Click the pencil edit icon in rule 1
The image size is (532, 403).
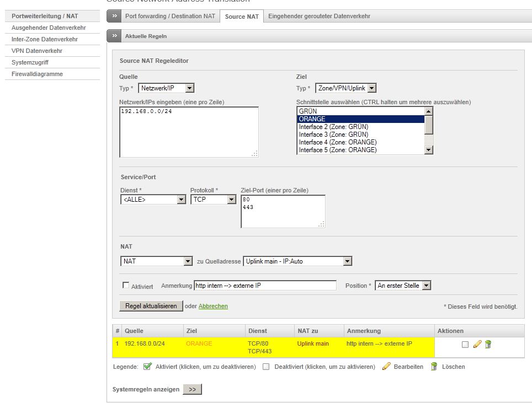477,344
